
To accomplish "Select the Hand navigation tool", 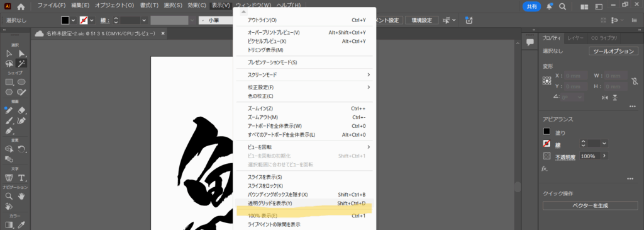I will (x=21, y=197).
